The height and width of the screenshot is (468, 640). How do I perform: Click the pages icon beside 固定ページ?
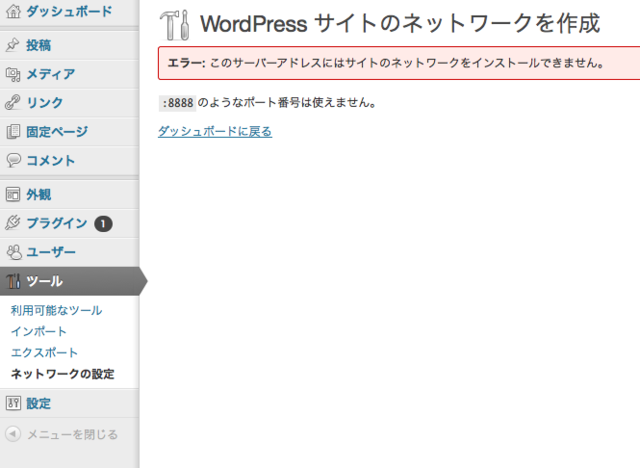point(13,131)
